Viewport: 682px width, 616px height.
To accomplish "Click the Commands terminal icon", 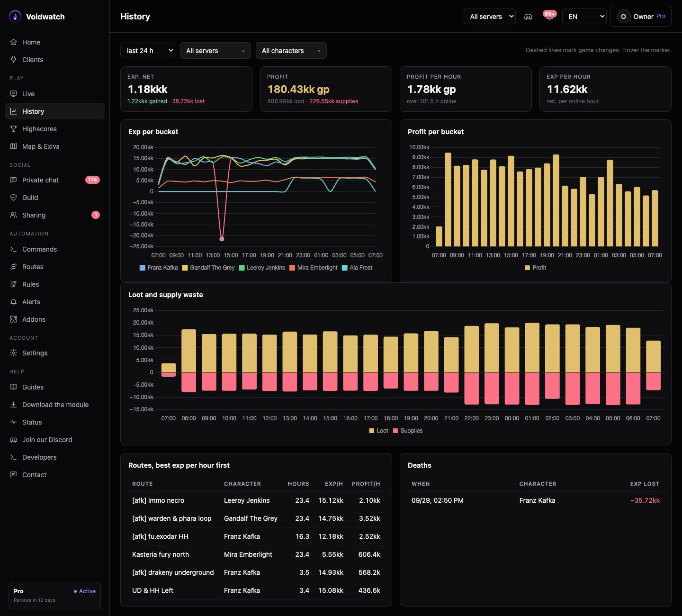I will pyautogui.click(x=13, y=249).
